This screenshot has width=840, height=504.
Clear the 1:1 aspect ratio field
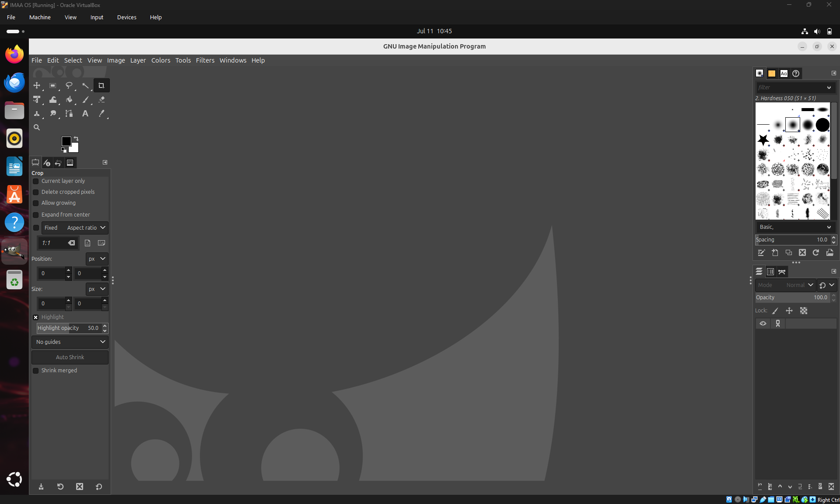71,243
